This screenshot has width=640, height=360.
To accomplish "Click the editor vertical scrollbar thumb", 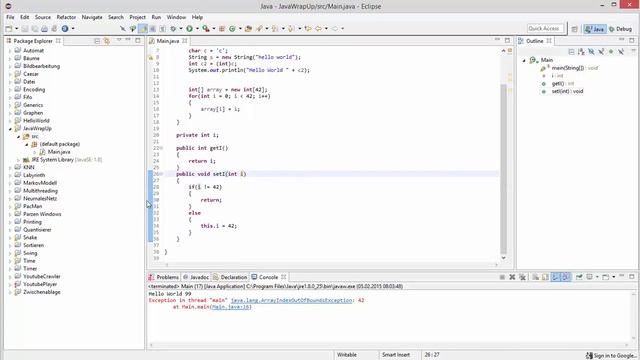I will click(503, 169).
